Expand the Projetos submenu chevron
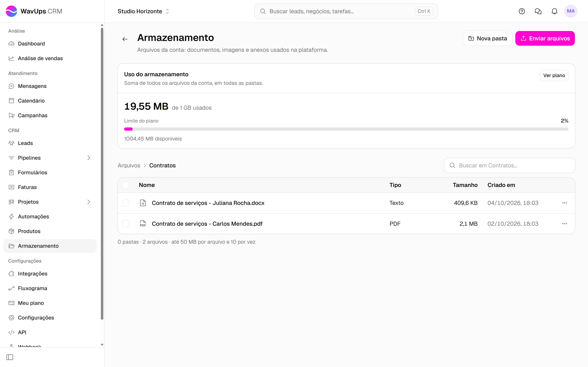The width and height of the screenshot is (588, 367). point(89,202)
